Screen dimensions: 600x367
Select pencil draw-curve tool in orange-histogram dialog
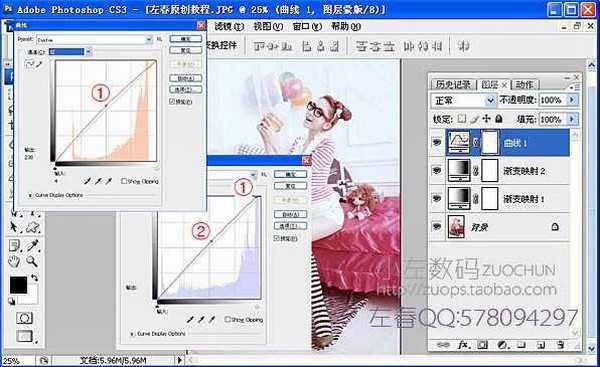point(39,64)
